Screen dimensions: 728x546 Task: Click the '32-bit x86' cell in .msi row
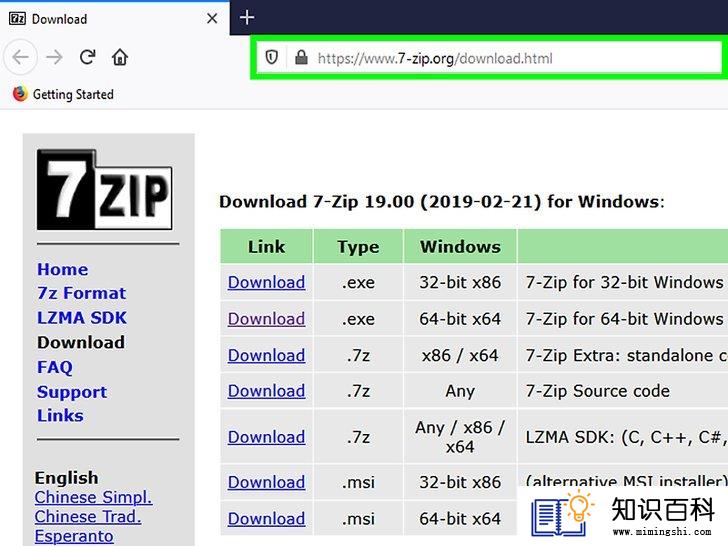pyautogui.click(x=460, y=482)
